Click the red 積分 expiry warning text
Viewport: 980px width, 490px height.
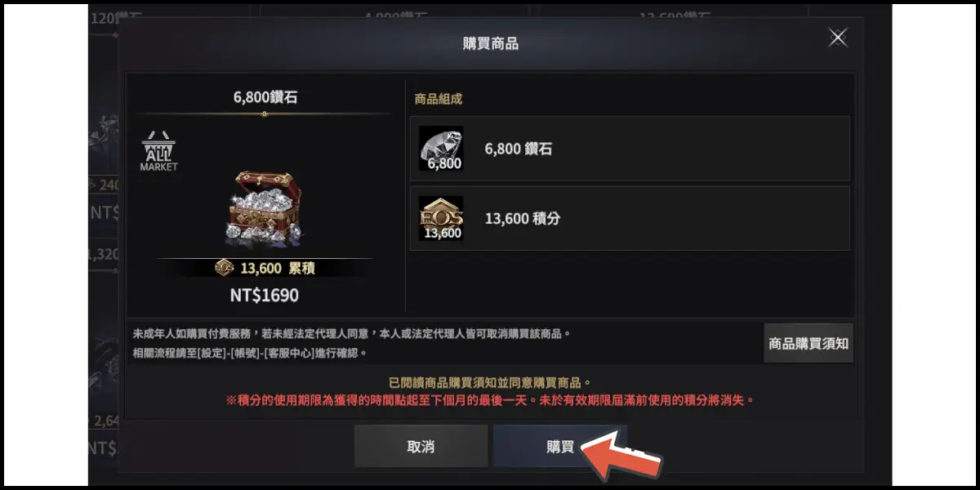point(490,400)
